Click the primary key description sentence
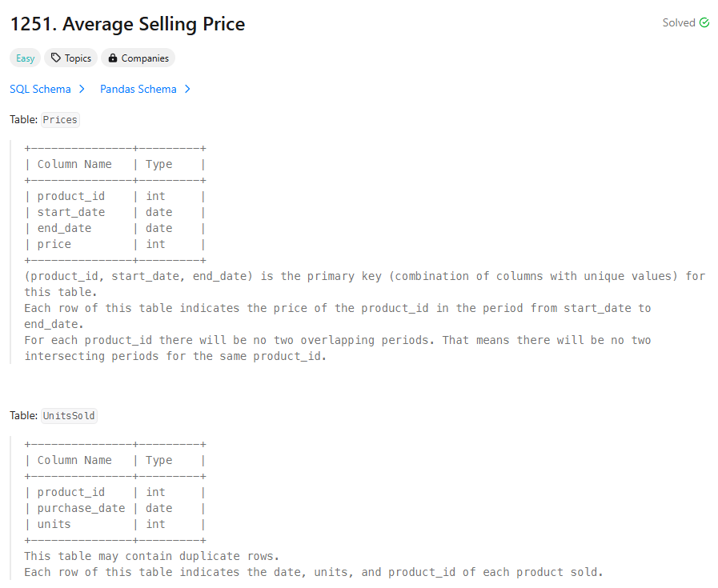This screenshot has height=588, width=718. tap(364, 276)
